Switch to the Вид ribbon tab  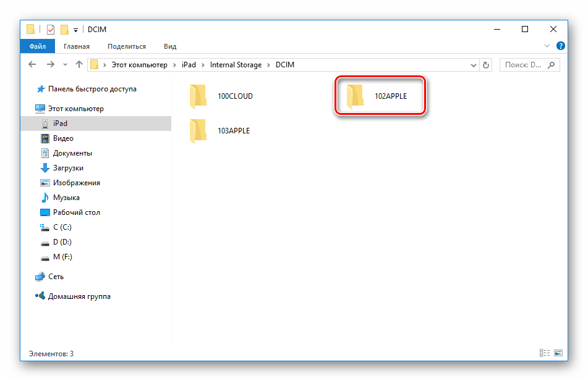pyautogui.click(x=170, y=46)
